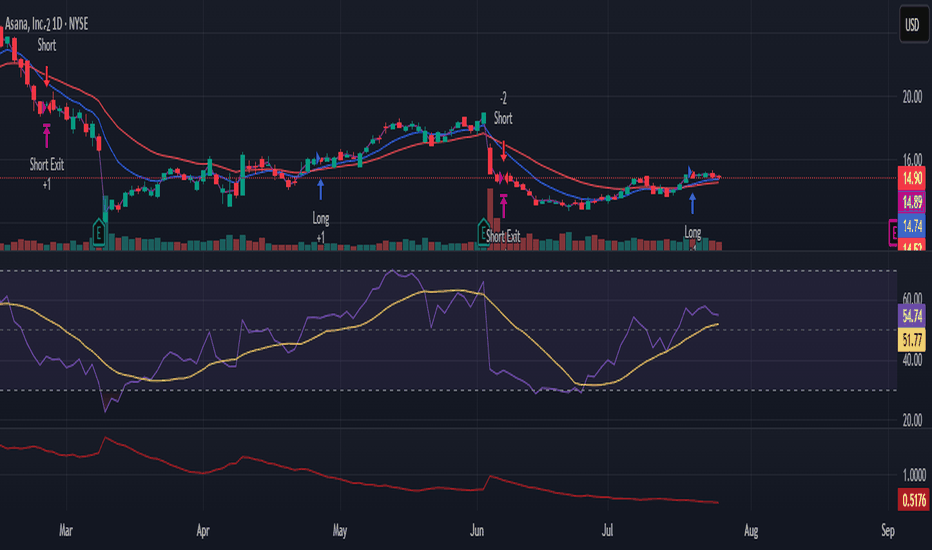Click the '-2' label in early June

tap(503, 99)
